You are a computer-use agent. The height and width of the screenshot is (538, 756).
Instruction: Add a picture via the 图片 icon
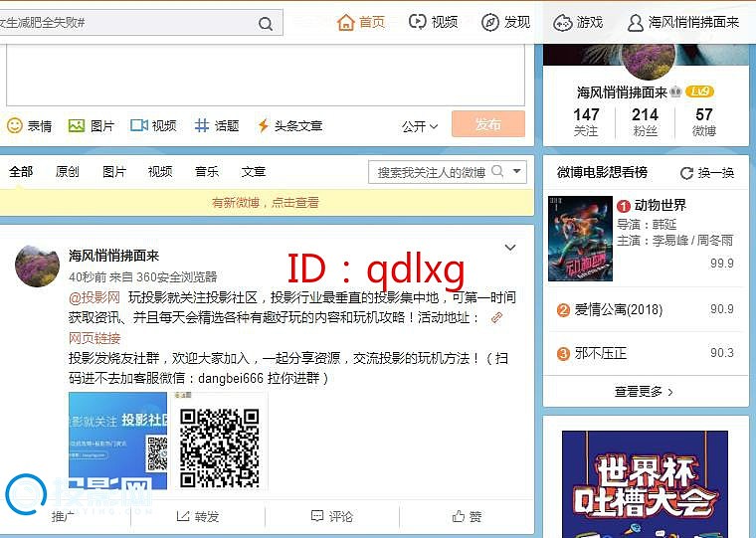[x=77, y=125]
